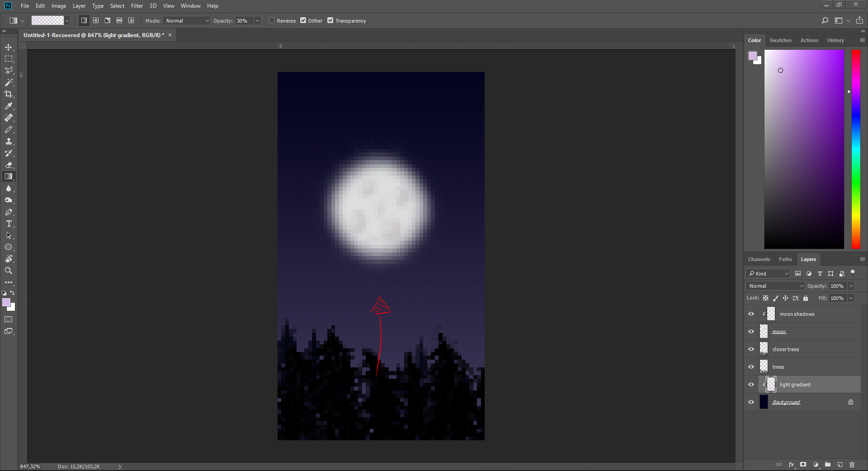This screenshot has height=471, width=868.
Task: Enable the Reverse checkbox
Action: coord(272,20)
